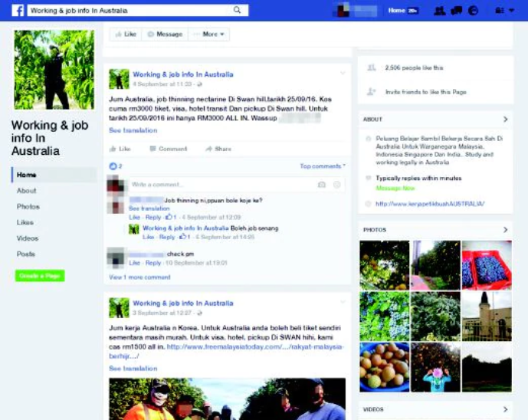
Task: Select About in the page sidebar
Action: [27, 191]
